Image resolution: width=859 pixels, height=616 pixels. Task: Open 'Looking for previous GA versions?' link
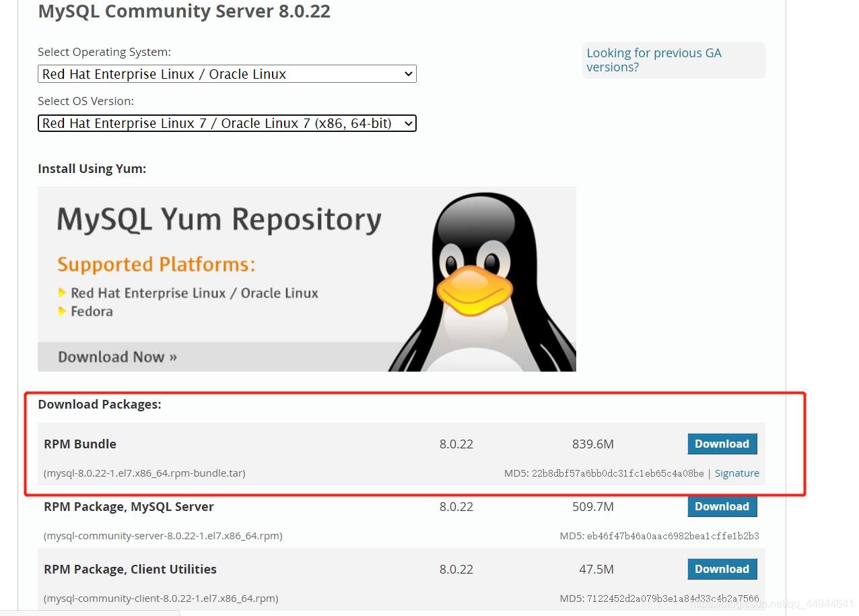(x=654, y=60)
